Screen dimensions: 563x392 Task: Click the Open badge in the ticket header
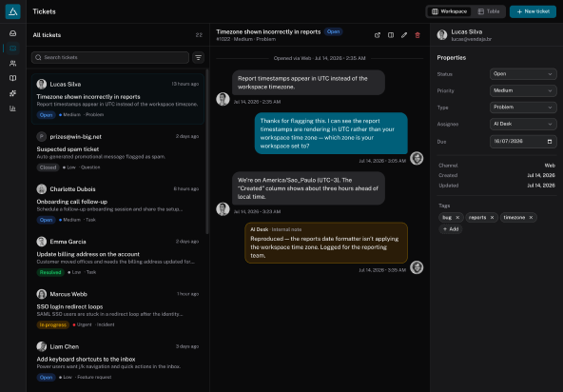(333, 31)
